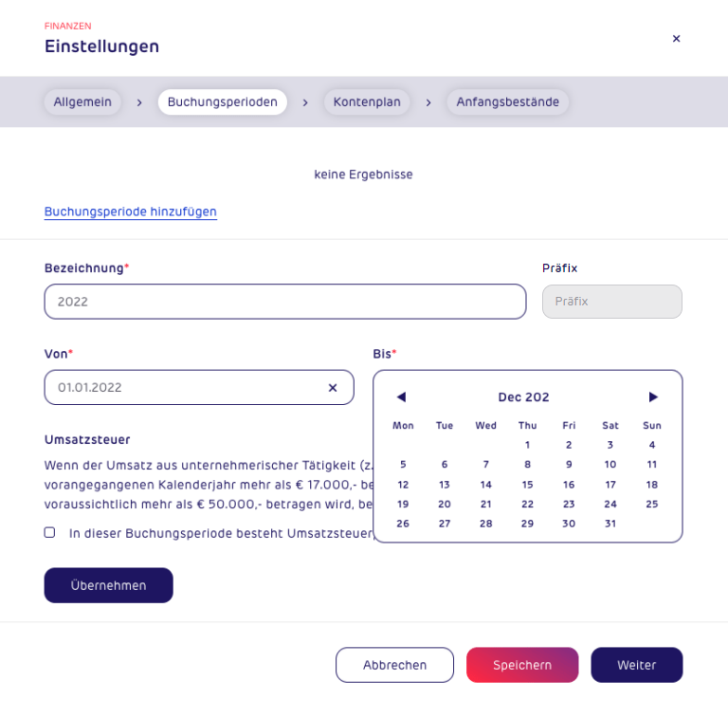Click chevron after Allgemein step
Viewport: 728px width, 718px height.
click(x=139, y=102)
